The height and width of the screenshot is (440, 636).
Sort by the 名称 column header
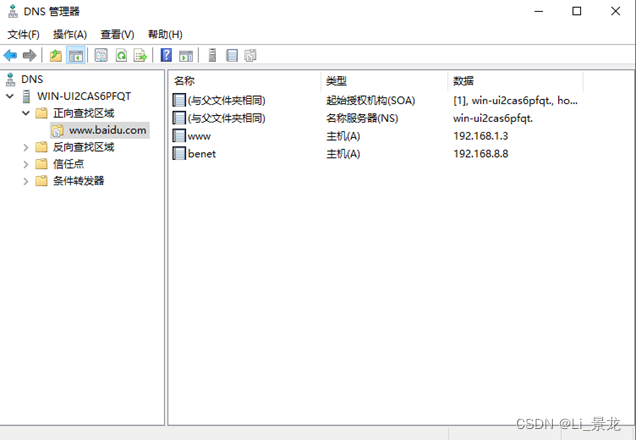click(x=245, y=81)
